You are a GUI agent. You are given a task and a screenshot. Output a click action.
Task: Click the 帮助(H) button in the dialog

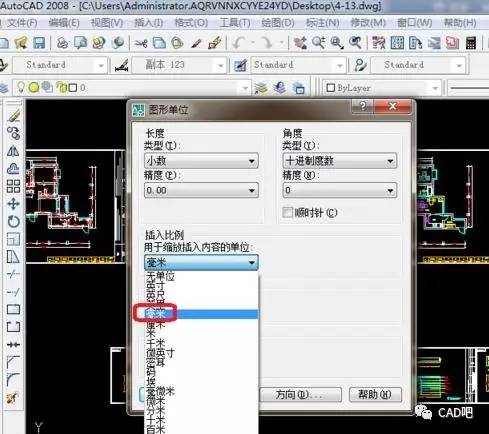(375, 395)
